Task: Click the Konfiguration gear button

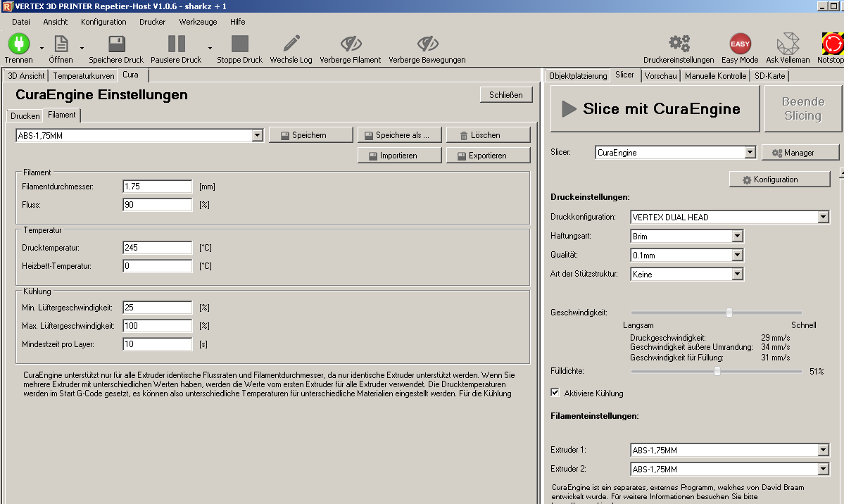Action: pyautogui.click(x=779, y=179)
